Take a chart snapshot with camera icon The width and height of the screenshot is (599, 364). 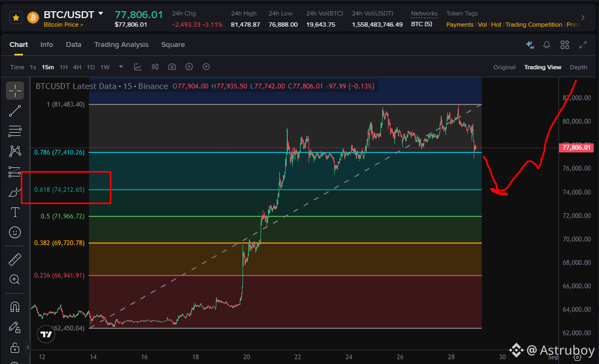172,67
